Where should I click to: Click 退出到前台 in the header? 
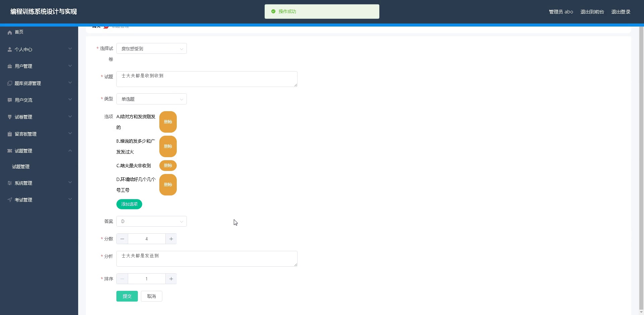pos(592,12)
